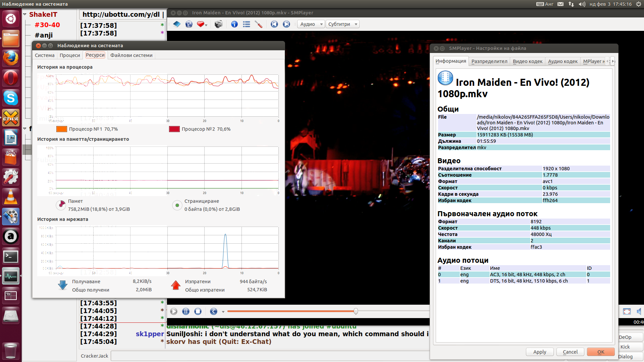Mute audio with speaker icon in SMPlayer
The height and width of the screenshot is (362, 644).
coord(639,311)
